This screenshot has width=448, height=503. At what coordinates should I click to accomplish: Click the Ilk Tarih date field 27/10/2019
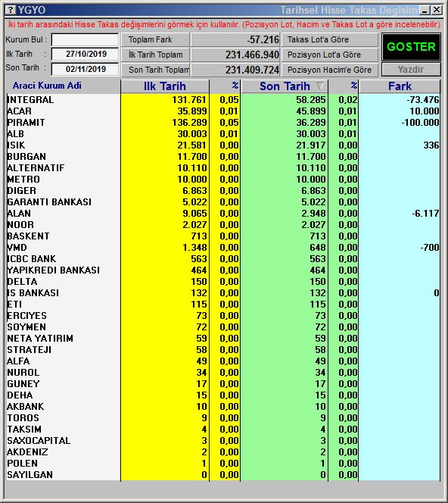tap(85, 54)
